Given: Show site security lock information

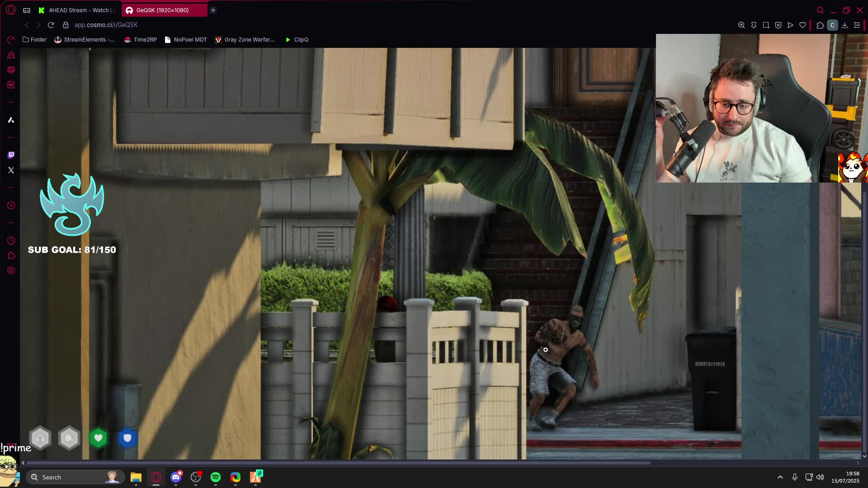Looking at the screenshot, I should [x=66, y=25].
